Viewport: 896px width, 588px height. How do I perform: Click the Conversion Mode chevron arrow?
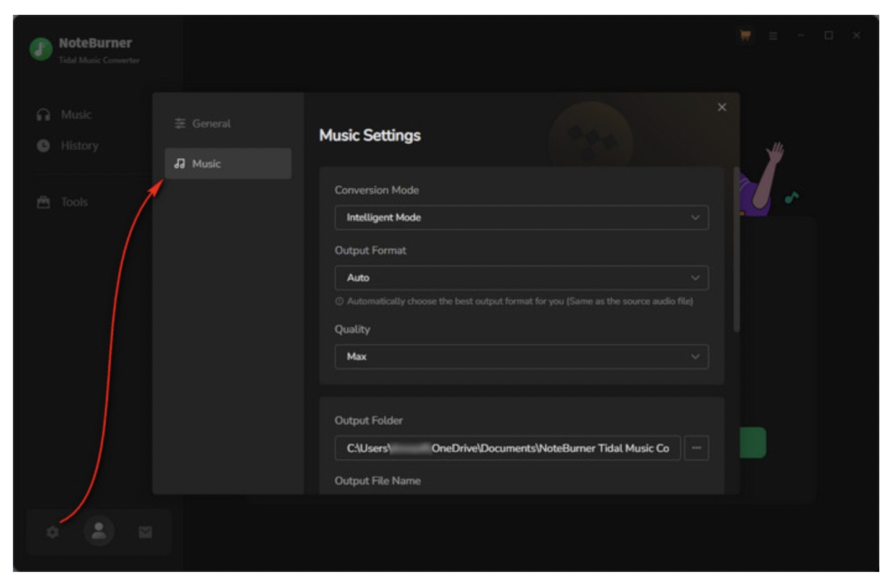click(x=695, y=218)
